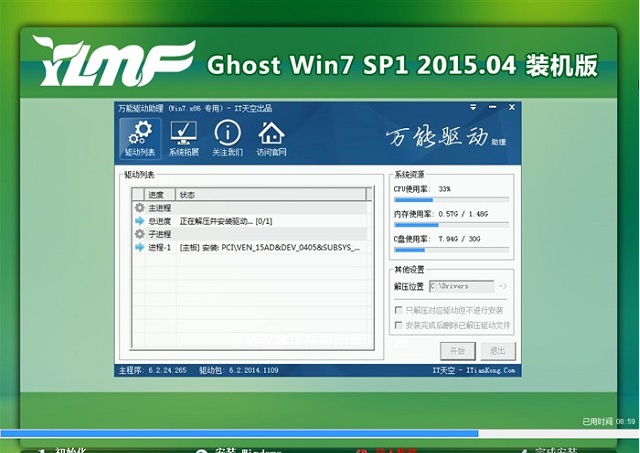
Task: Click the 7.94G / 30G disk usage value
Action: (459, 239)
